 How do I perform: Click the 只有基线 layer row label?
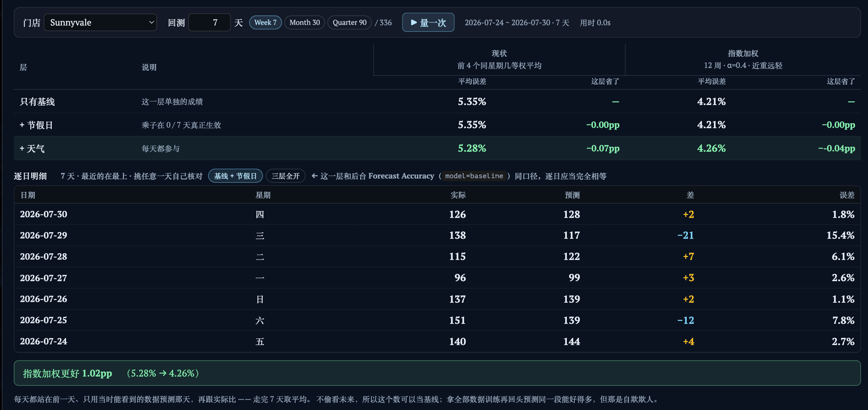click(x=37, y=102)
